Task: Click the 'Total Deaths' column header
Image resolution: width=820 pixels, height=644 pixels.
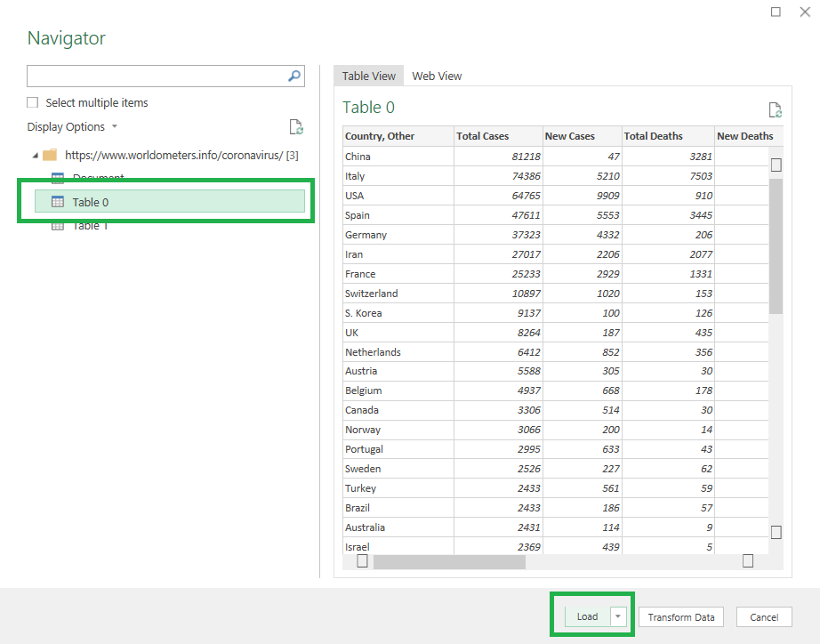Action: click(668, 136)
